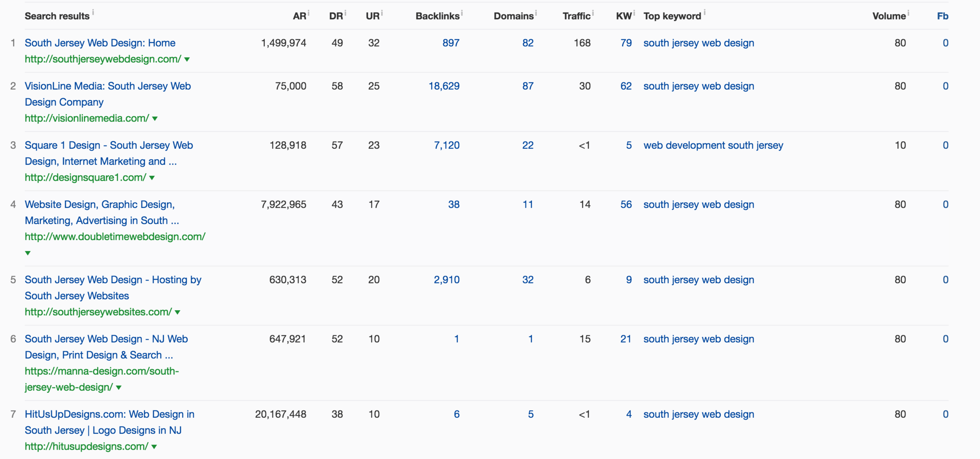
Task: Click info icon beside AR column header
Action: coord(309,13)
